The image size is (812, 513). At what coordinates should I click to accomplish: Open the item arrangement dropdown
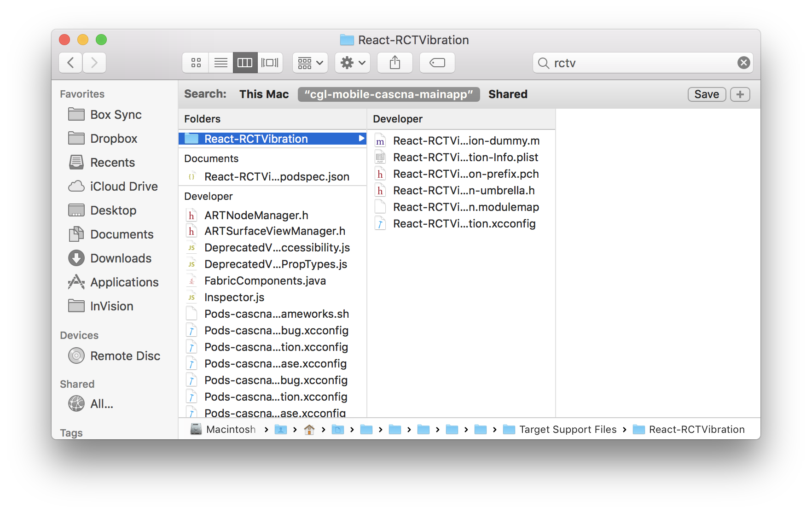tap(309, 63)
